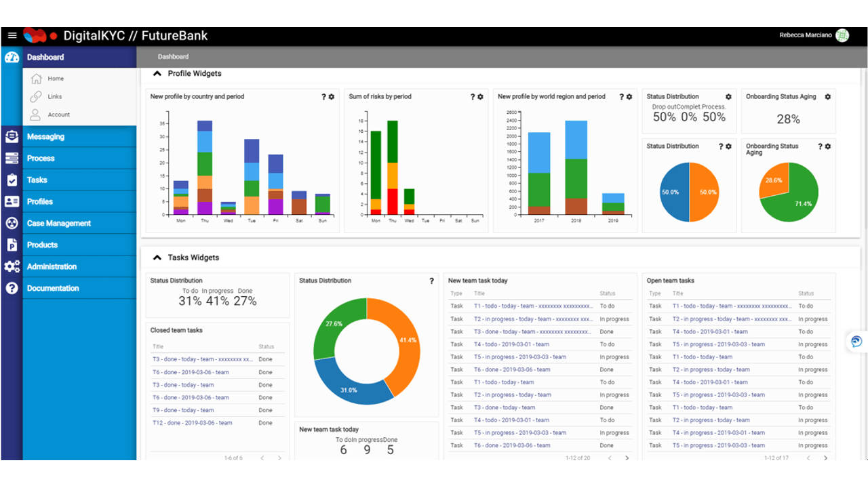Go to previous page of Closed team tasks
Viewport: 868px width, 488px height.
tap(262, 458)
